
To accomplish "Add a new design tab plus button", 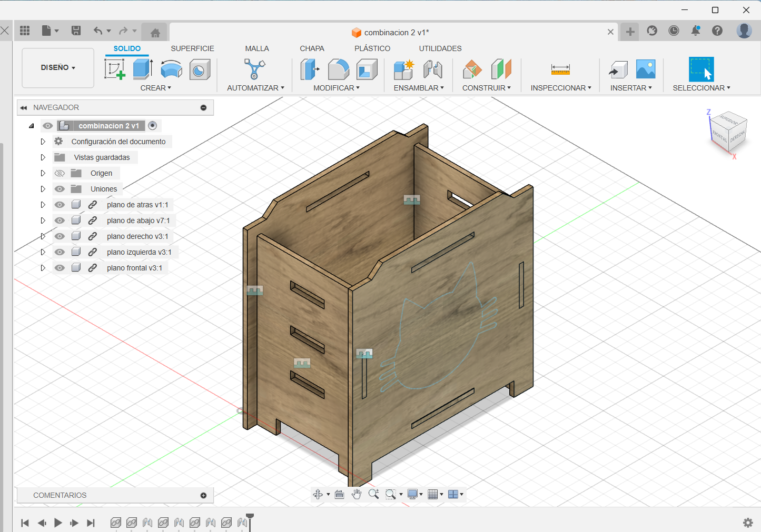I will tap(630, 32).
